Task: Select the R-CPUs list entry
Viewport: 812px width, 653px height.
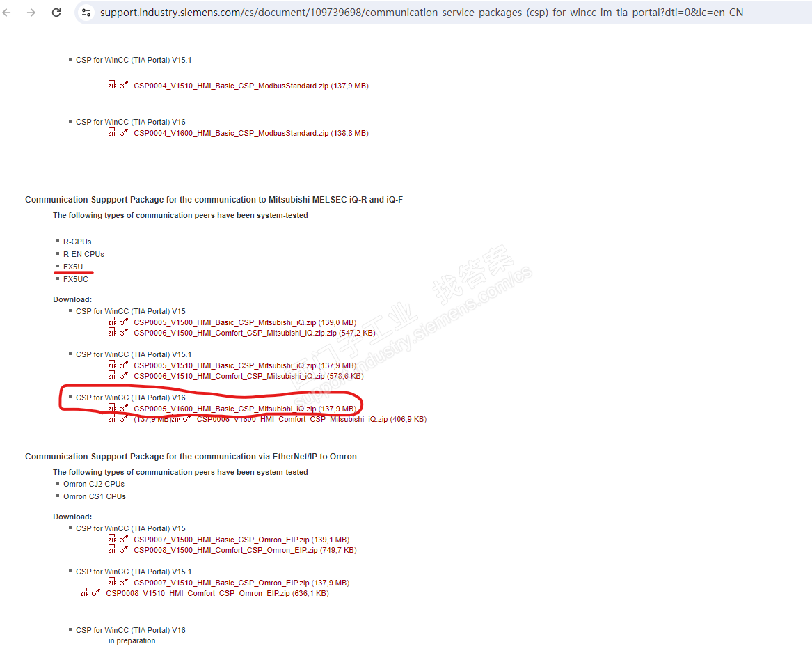Action: [77, 242]
